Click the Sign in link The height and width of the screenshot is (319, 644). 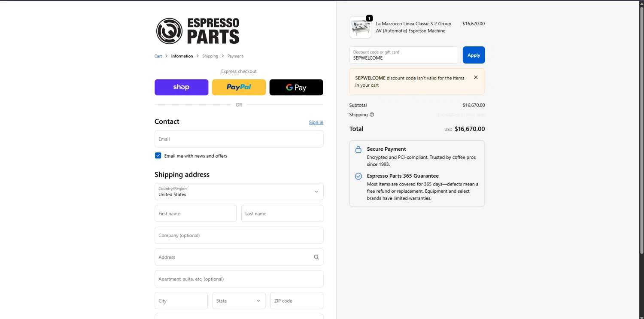pos(316,122)
